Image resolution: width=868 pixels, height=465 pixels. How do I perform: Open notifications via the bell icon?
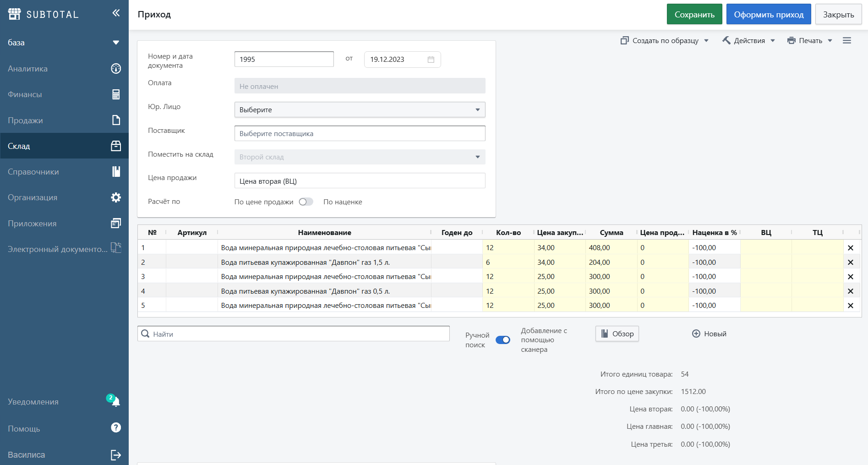115,402
